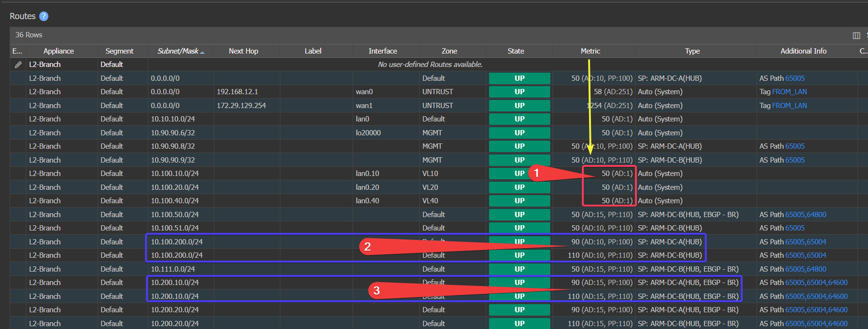The image size is (868, 329).
Task: Select the 10.100.40.0/24 subnet cell
Action: tap(181, 201)
